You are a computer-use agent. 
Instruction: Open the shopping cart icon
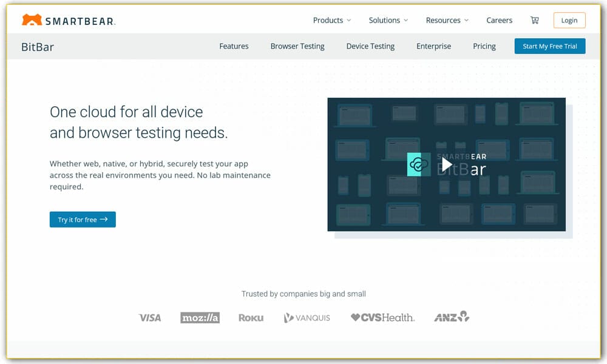[x=534, y=20]
